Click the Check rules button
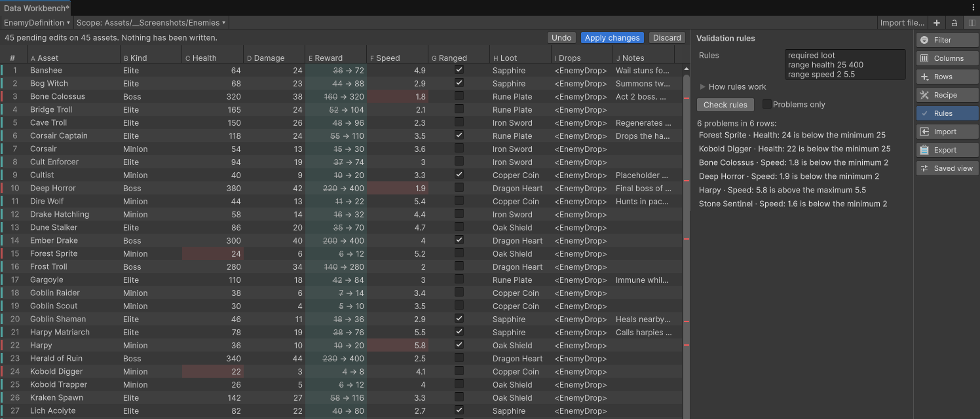 [725, 105]
